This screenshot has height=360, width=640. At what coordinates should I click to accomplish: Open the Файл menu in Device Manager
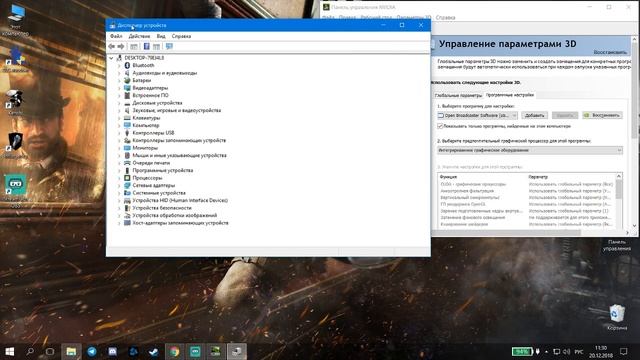coord(116,36)
